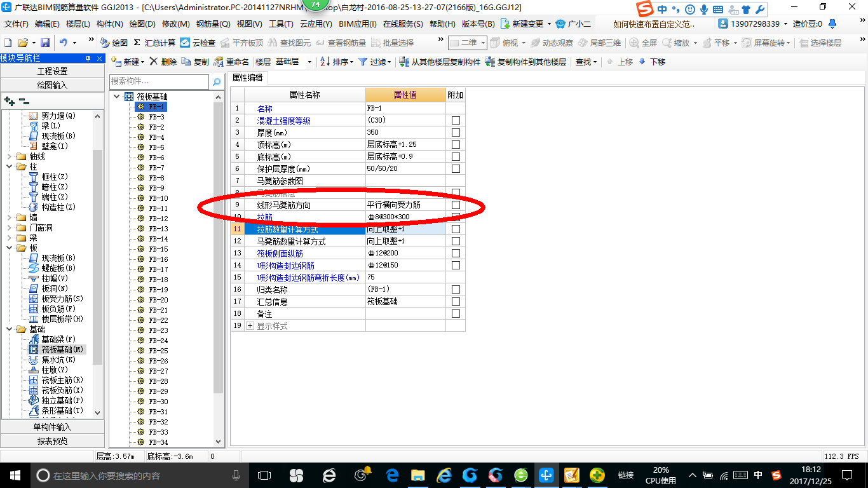Image resolution: width=868 pixels, height=488 pixels.
Task: Select 局部三维 partial 3D view
Action: click(x=599, y=43)
